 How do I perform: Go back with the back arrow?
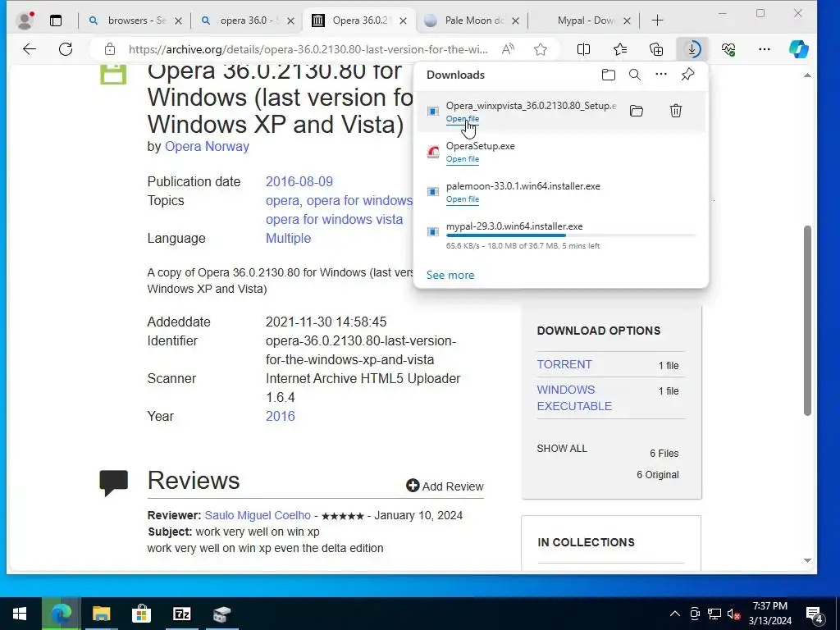(x=30, y=49)
